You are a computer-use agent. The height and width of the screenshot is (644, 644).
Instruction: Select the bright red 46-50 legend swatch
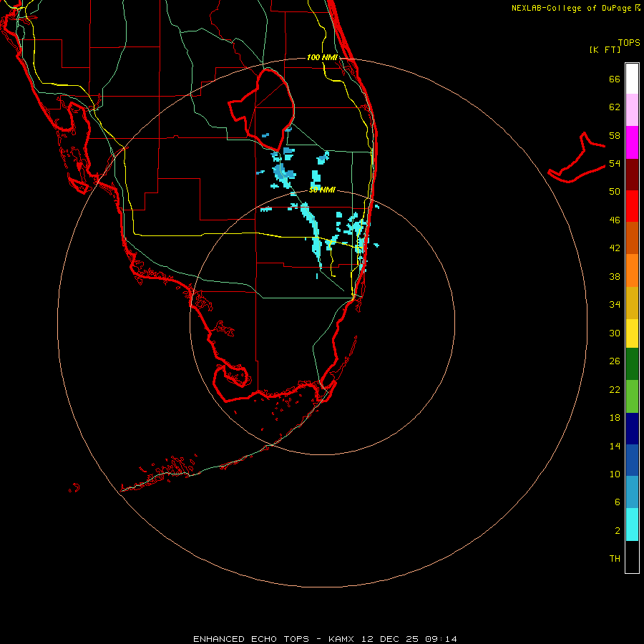pyautogui.click(x=632, y=206)
